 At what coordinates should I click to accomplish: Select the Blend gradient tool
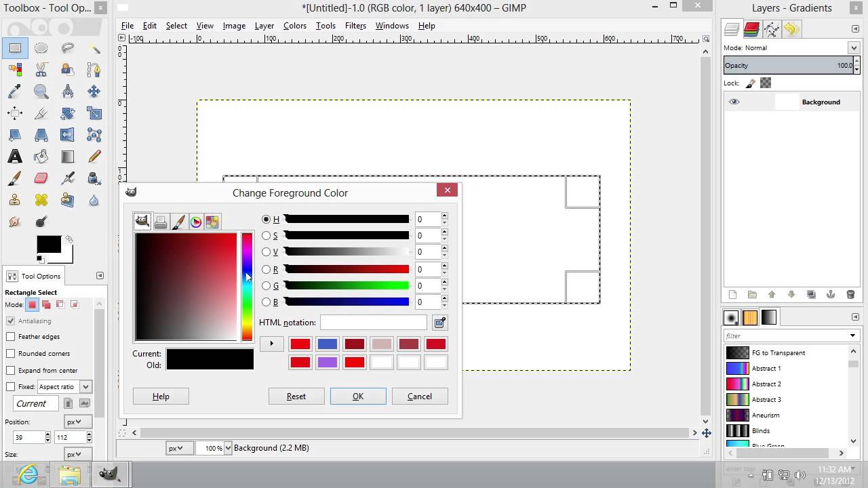(x=67, y=157)
